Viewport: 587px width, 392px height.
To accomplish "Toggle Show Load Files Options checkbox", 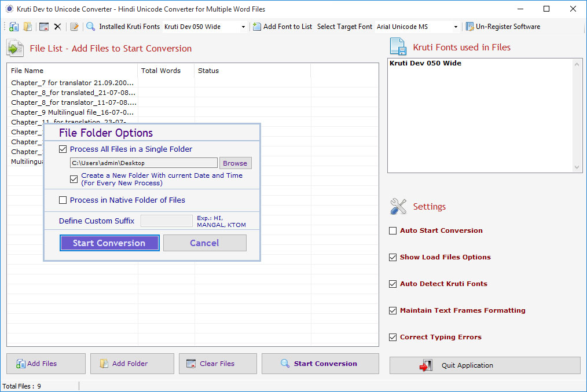I will pos(392,257).
